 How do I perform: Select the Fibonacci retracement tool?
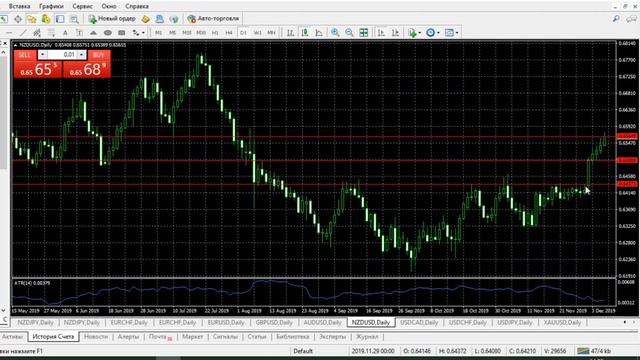(51, 33)
